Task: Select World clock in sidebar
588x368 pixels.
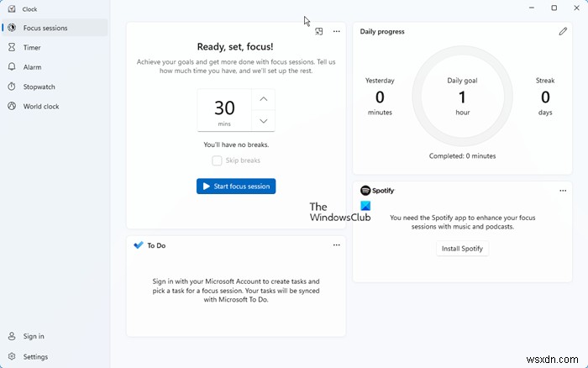Action: (x=39, y=107)
